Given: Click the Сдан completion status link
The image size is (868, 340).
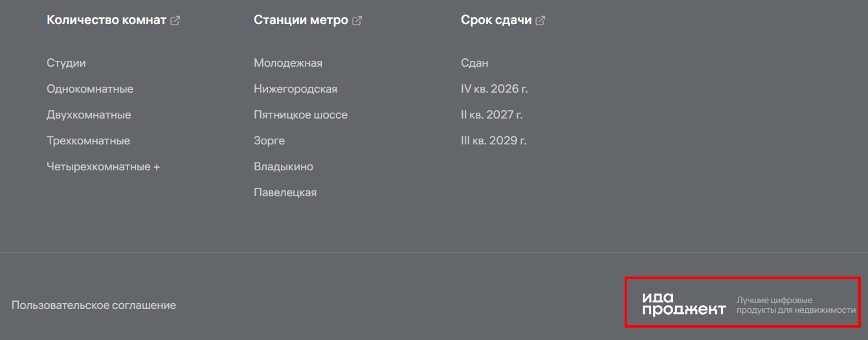Looking at the screenshot, I should 474,63.
